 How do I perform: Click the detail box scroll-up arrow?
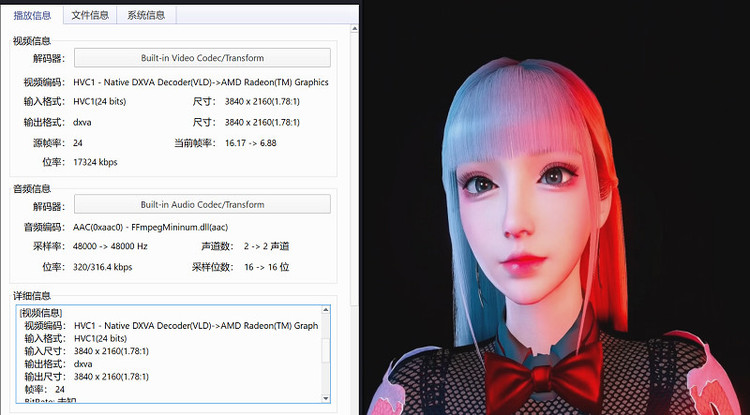[326, 310]
